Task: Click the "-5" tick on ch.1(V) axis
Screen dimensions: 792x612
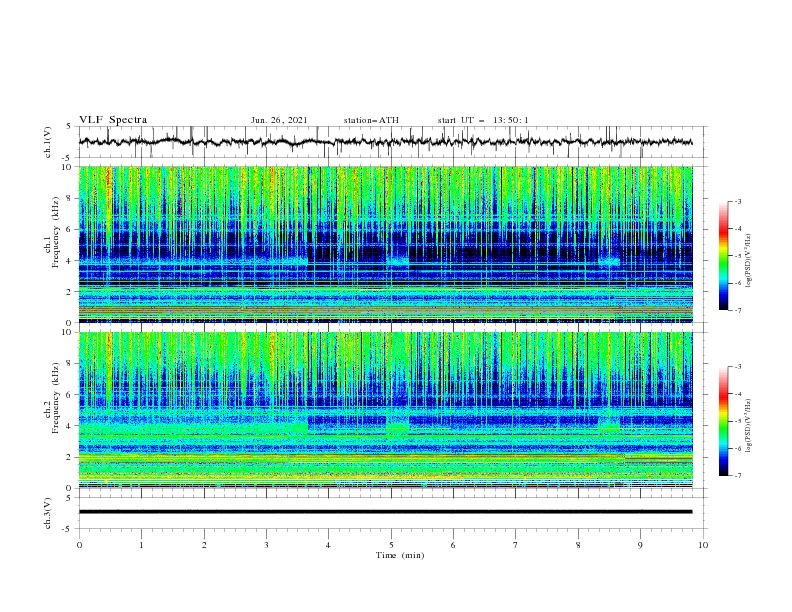Action: click(68, 158)
